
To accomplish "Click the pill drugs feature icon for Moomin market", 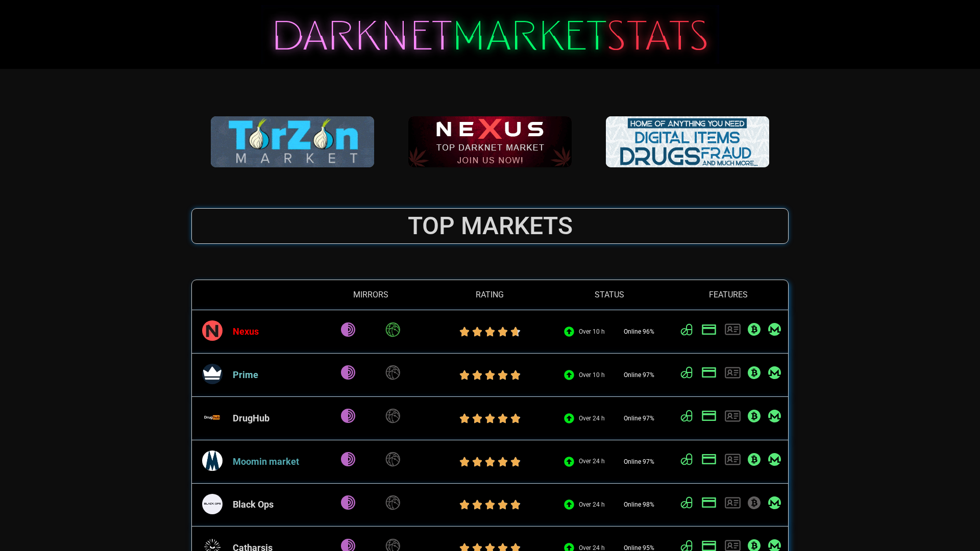I will click(x=687, y=459).
